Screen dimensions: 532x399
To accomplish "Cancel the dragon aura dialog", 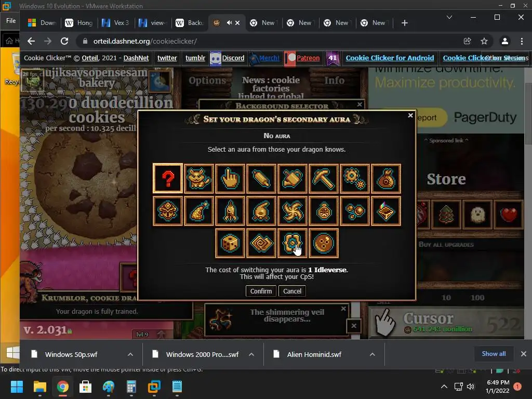I will (x=292, y=291).
